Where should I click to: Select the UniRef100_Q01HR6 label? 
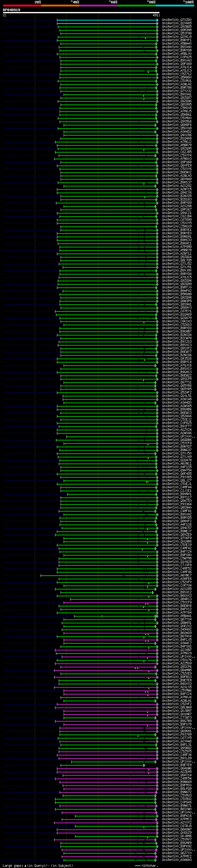(x=177, y=542)
